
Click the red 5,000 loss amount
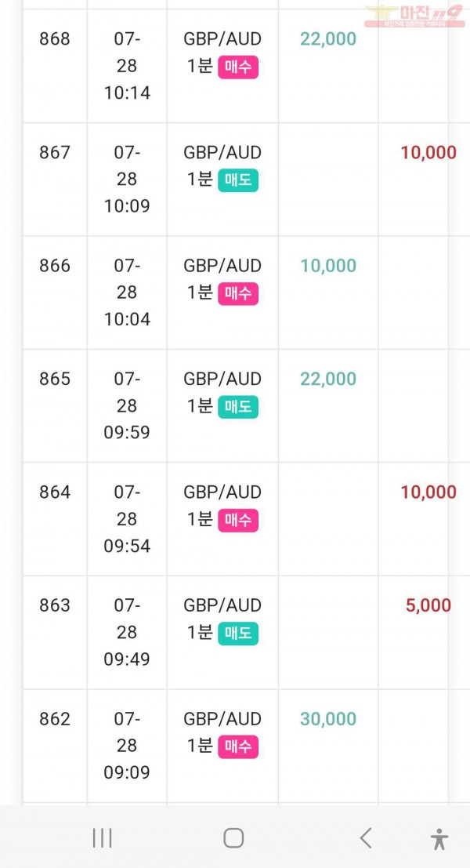pyautogui.click(x=428, y=605)
